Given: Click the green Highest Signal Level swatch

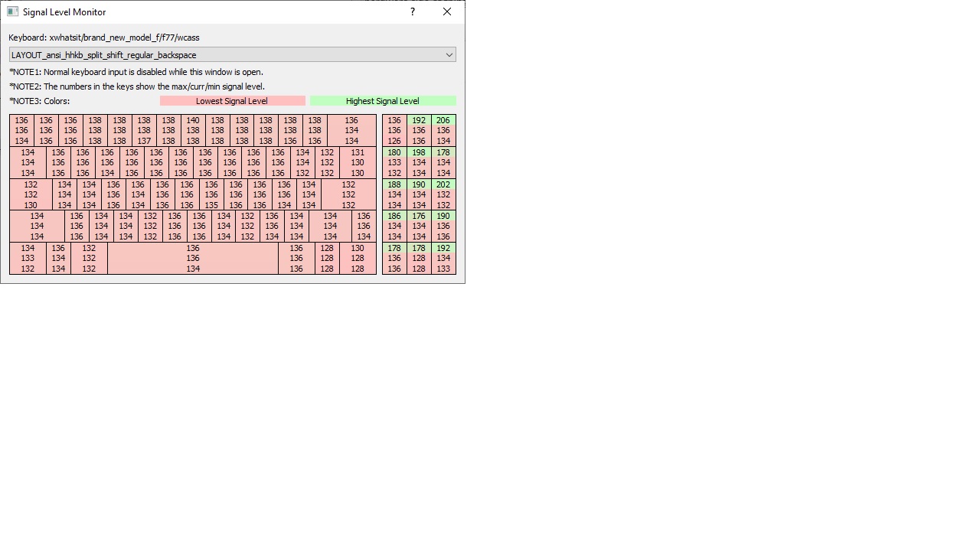Looking at the screenshot, I should click(x=383, y=101).
